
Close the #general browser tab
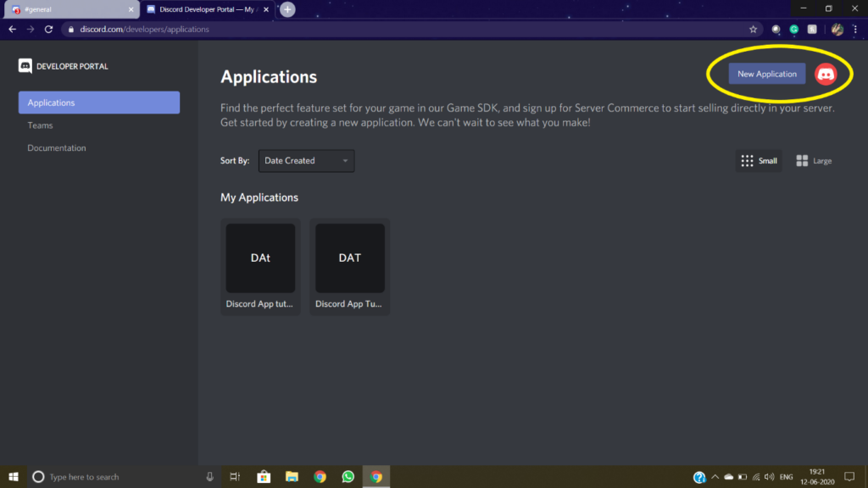tap(131, 9)
